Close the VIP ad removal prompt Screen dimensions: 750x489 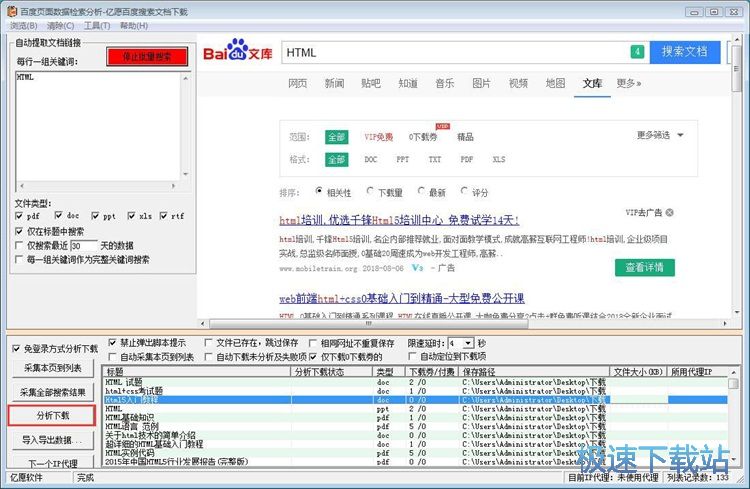670,212
